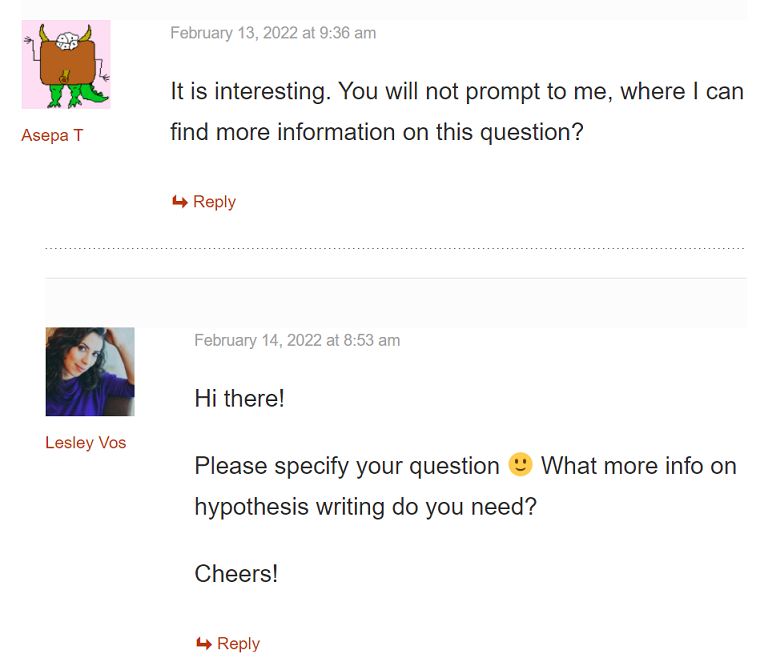Click the dotted separator line between comments
Image resolution: width=760 pixels, height=658 pixels.
coord(395,249)
